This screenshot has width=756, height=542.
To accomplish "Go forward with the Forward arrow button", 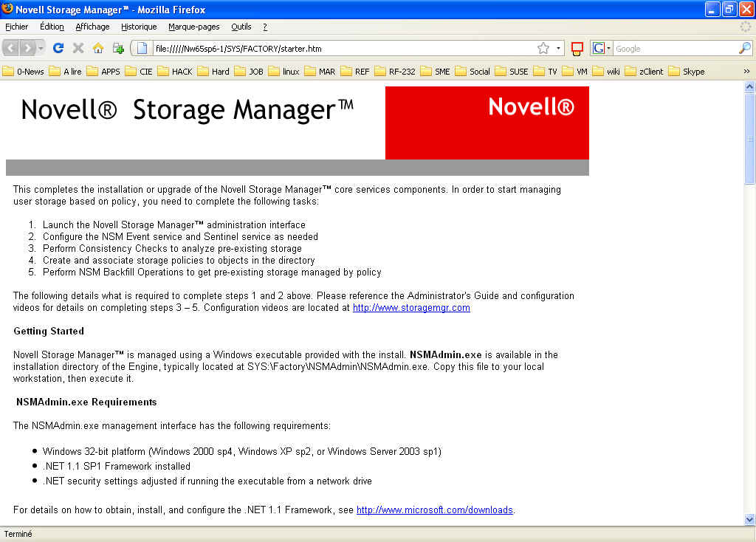I will (x=27, y=48).
